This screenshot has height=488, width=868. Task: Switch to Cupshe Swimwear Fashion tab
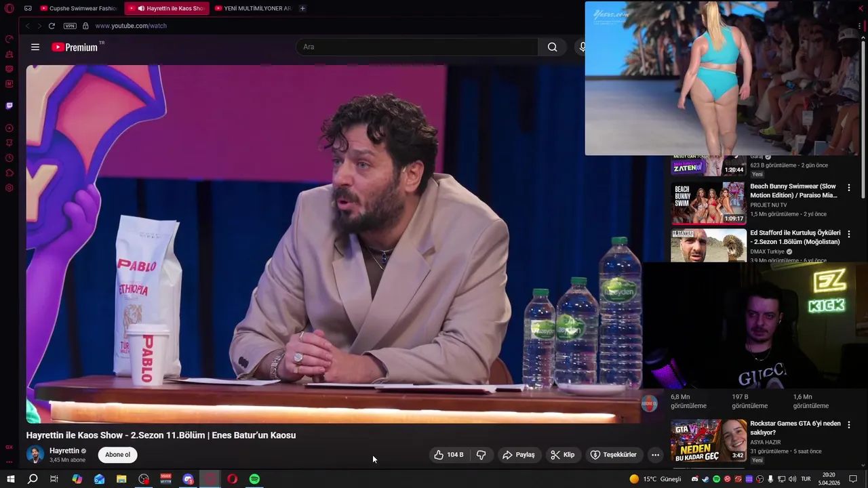(78, 8)
